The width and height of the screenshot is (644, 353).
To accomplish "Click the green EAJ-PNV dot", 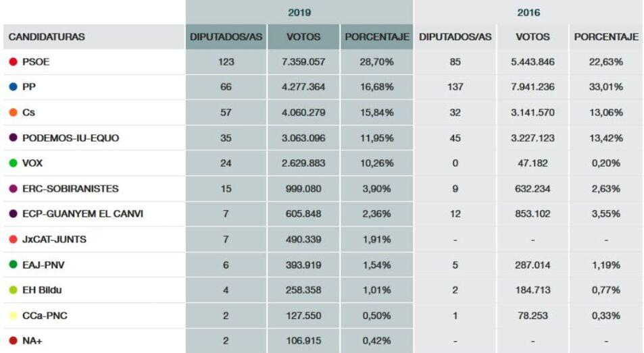I will [13, 265].
